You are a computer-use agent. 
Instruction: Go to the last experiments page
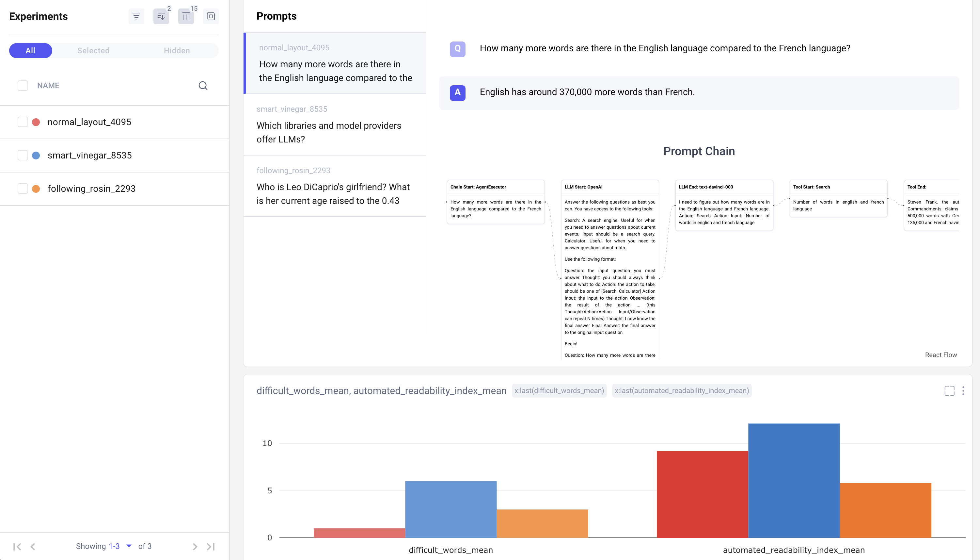(x=211, y=547)
